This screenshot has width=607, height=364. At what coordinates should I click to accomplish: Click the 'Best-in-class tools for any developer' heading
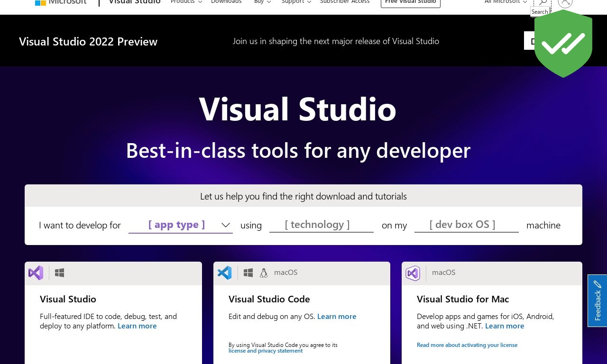(x=298, y=150)
